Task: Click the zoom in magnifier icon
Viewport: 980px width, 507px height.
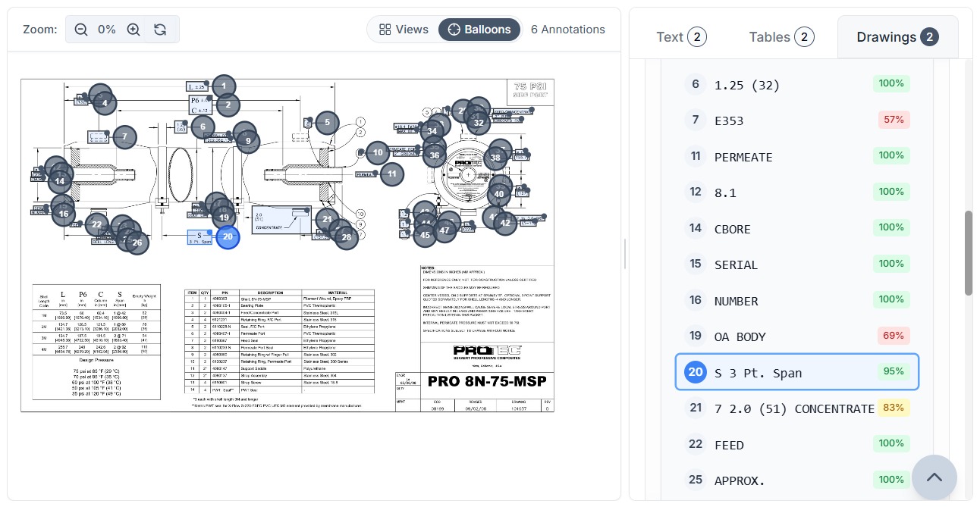Action: [133, 30]
